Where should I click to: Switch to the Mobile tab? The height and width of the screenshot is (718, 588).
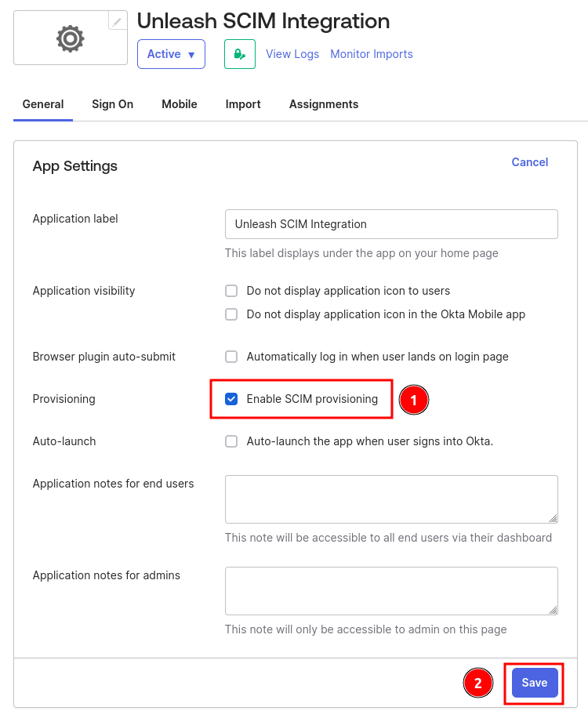180,104
